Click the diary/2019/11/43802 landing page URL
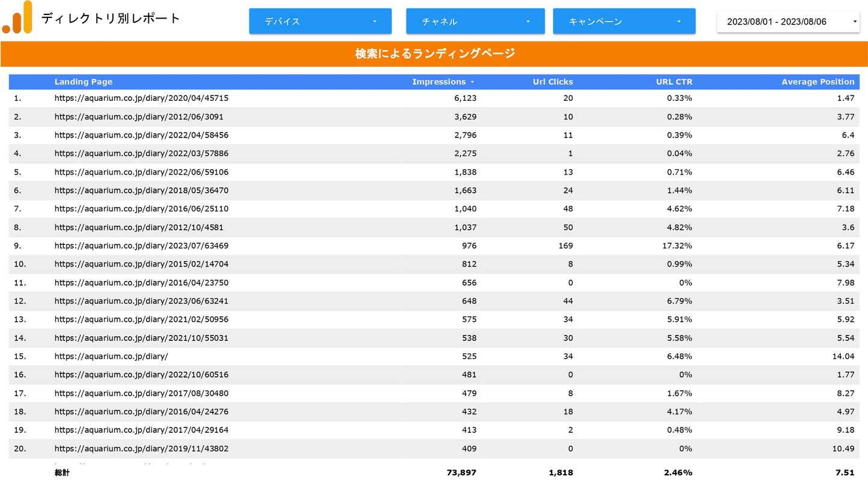 141,448
